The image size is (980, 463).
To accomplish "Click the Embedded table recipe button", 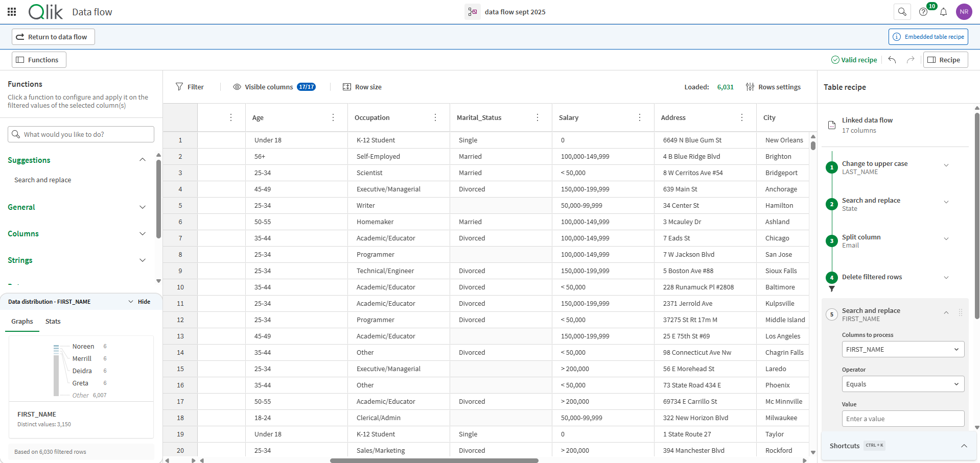I will [x=928, y=37].
